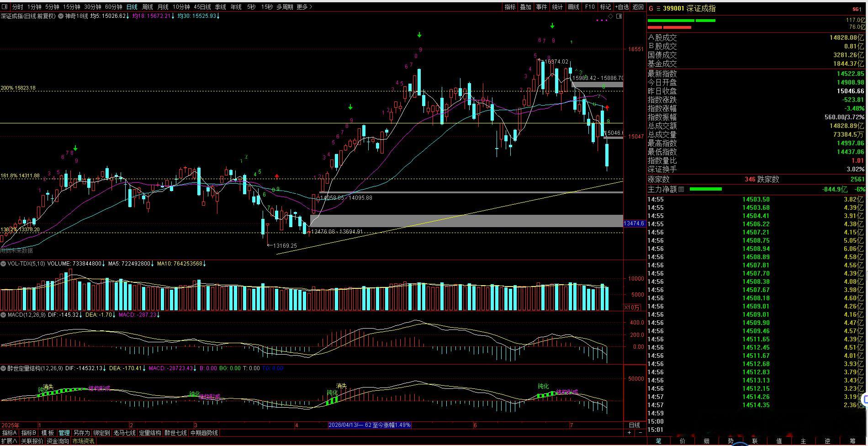Screen dimensions: 868x446
Task: Click the panel toggle icon beside the diamond
Action: click(619, 16)
